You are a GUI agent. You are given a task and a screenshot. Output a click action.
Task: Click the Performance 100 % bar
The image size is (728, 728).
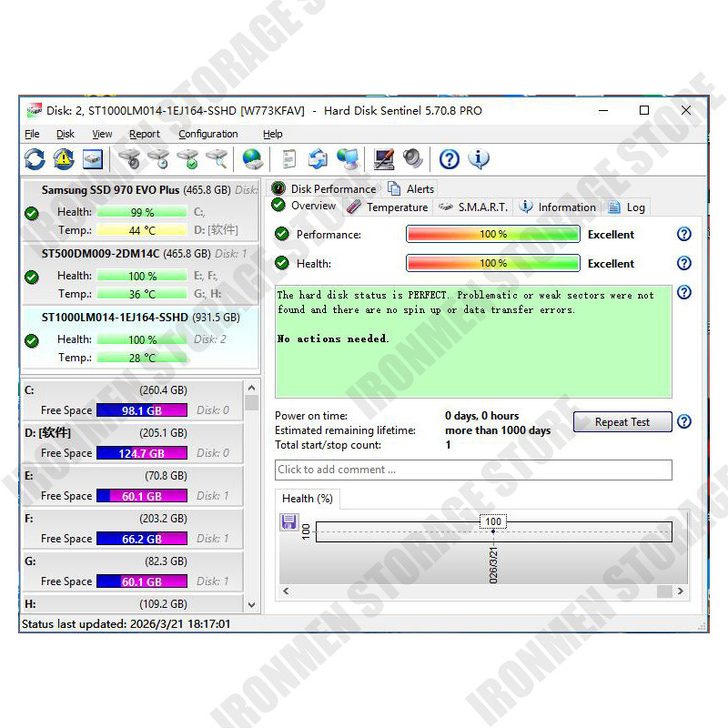pos(493,234)
